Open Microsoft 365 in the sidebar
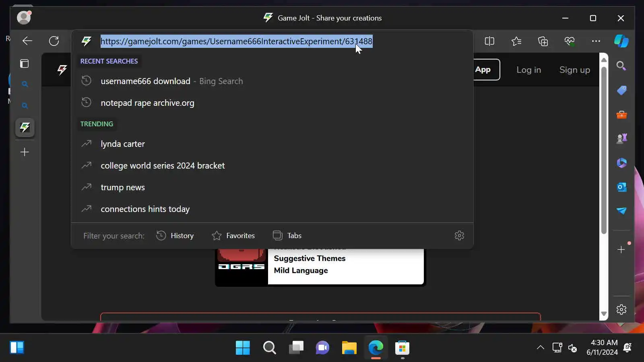This screenshot has width=644, height=362. [x=621, y=163]
